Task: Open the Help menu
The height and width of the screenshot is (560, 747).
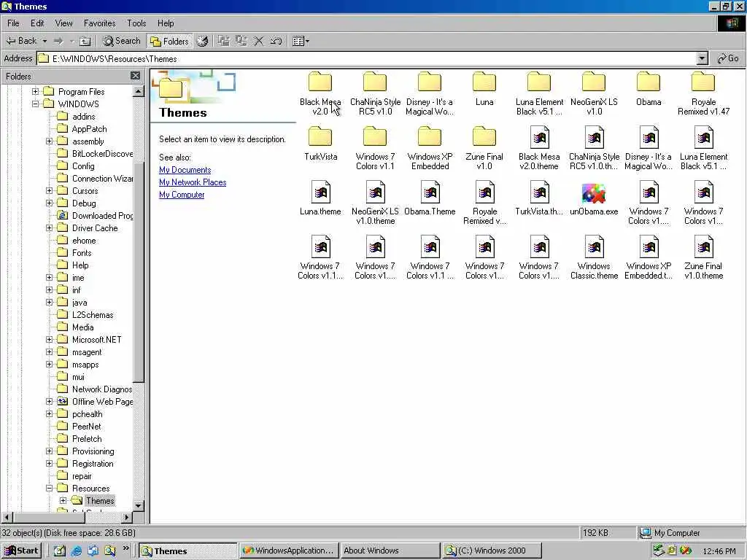Action: (166, 23)
